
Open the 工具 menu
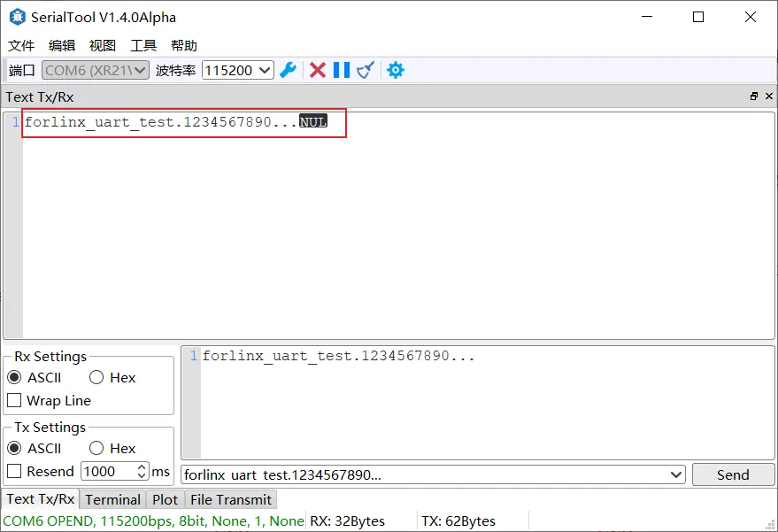click(143, 46)
